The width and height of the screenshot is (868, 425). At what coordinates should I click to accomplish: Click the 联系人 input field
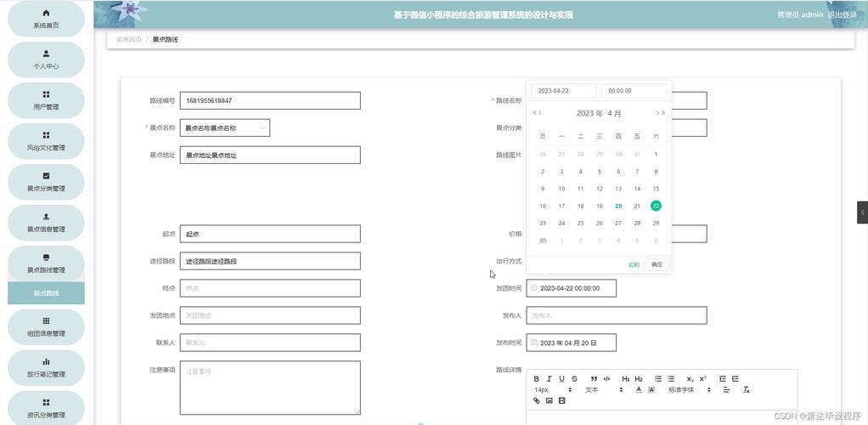270,343
